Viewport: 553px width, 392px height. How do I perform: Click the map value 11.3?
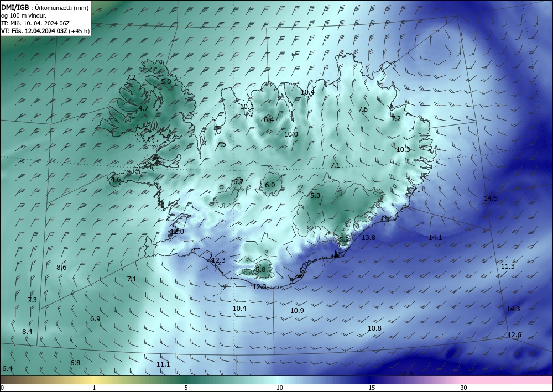[508, 266]
